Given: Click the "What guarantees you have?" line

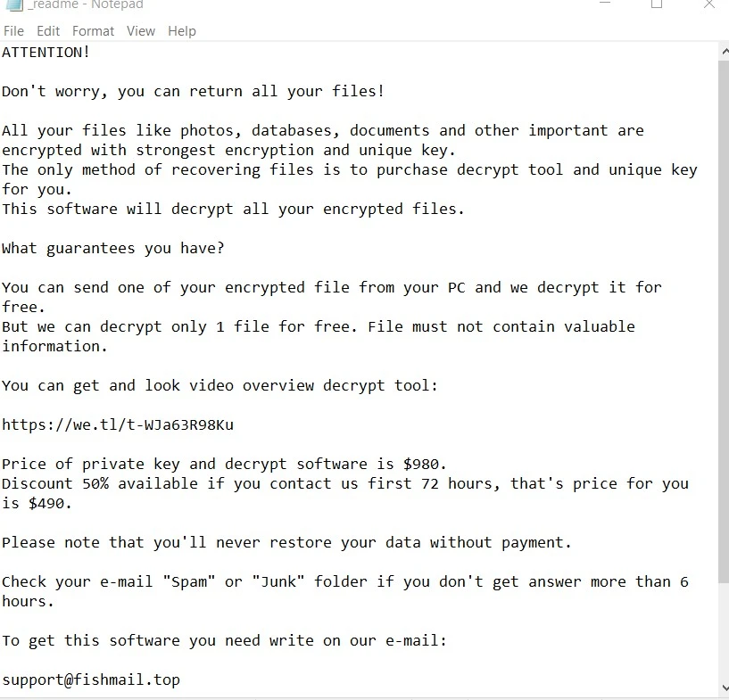Looking at the screenshot, I should pyautogui.click(x=113, y=248).
